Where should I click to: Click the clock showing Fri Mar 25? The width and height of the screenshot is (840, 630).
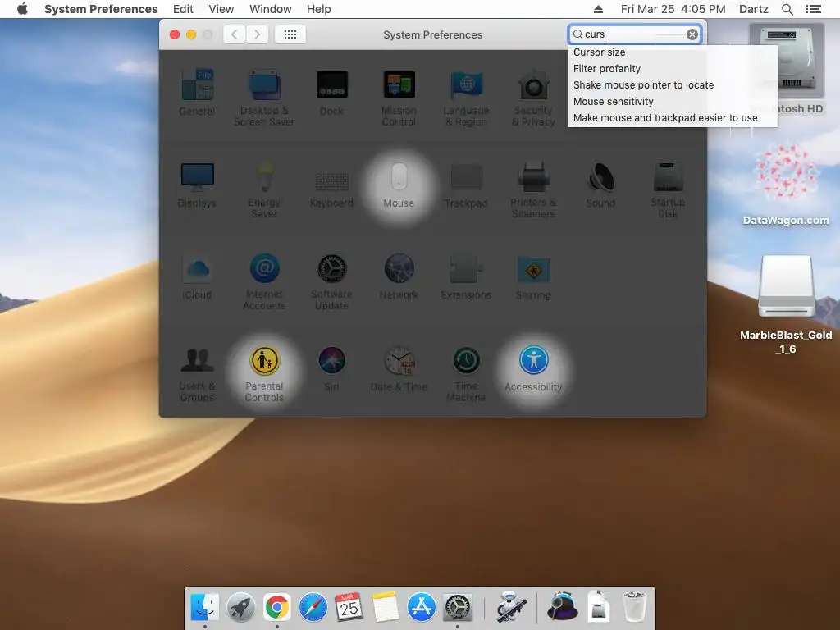click(x=673, y=9)
